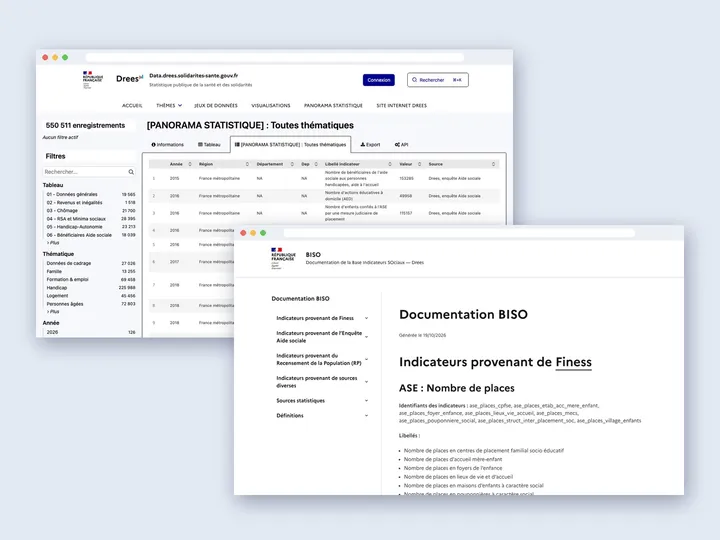The height and width of the screenshot is (540, 720).
Task: Click the BISO window address bar
Action: point(459,233)
